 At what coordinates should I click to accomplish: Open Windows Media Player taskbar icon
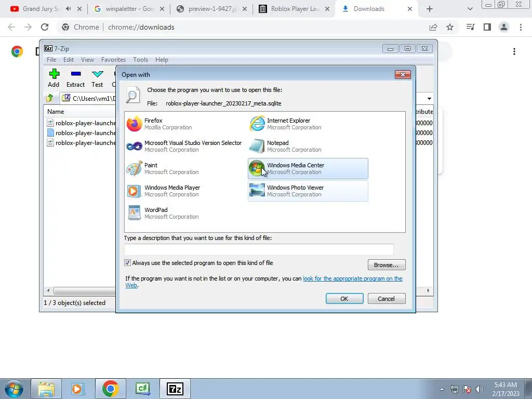tap(78, 389)
